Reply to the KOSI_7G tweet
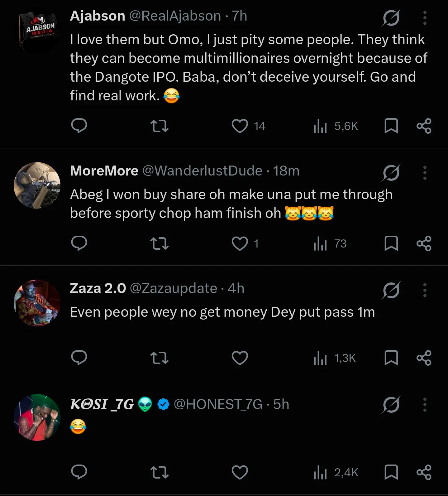This screenshot has width=448, height=496. coord(79,472)
